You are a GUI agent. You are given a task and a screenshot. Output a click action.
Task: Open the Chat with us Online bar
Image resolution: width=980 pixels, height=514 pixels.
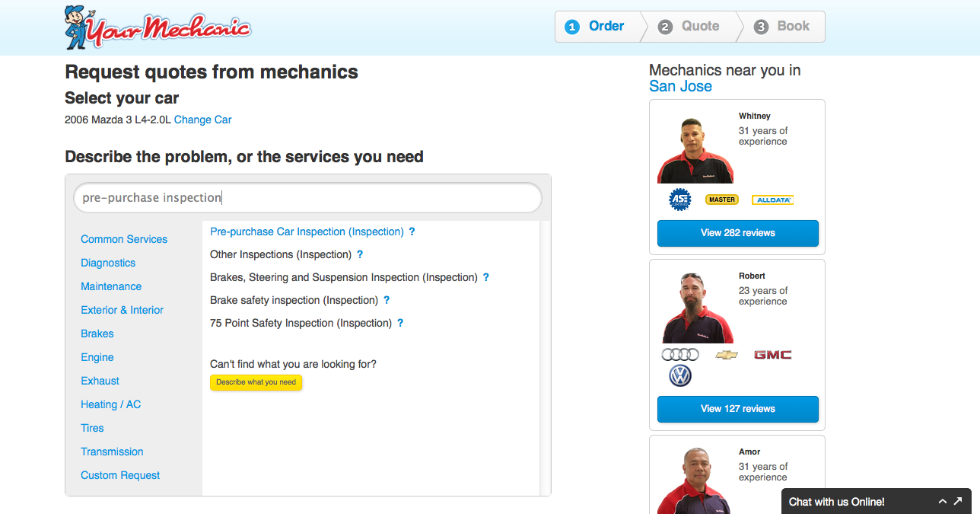pos(877,502)
